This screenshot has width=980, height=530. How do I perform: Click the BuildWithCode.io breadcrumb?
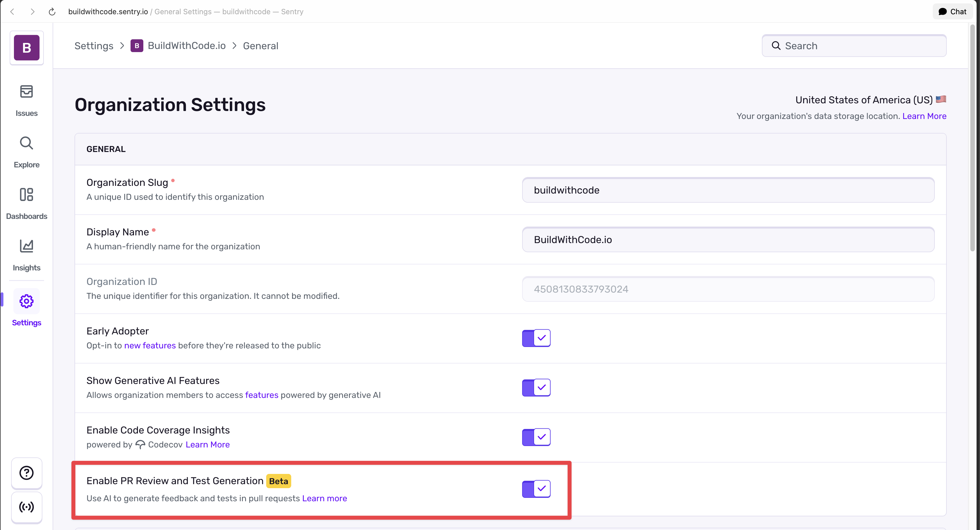pos(186,46)
